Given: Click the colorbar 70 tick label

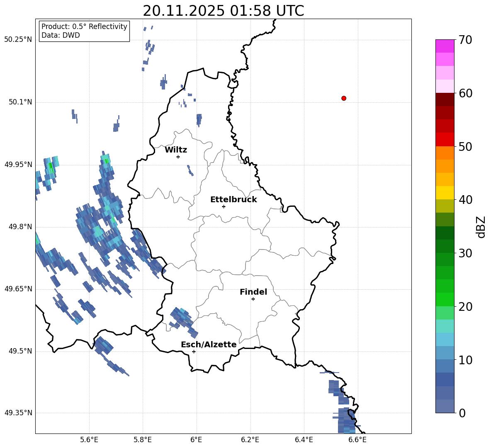Looking at the screenshot, I should pos(465,40).
